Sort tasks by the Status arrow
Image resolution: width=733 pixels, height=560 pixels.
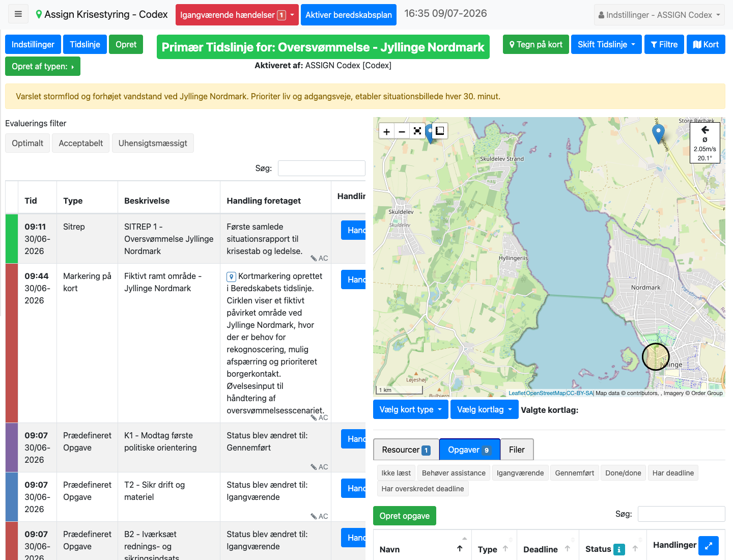pyautogui.click(x=635, y=549)
